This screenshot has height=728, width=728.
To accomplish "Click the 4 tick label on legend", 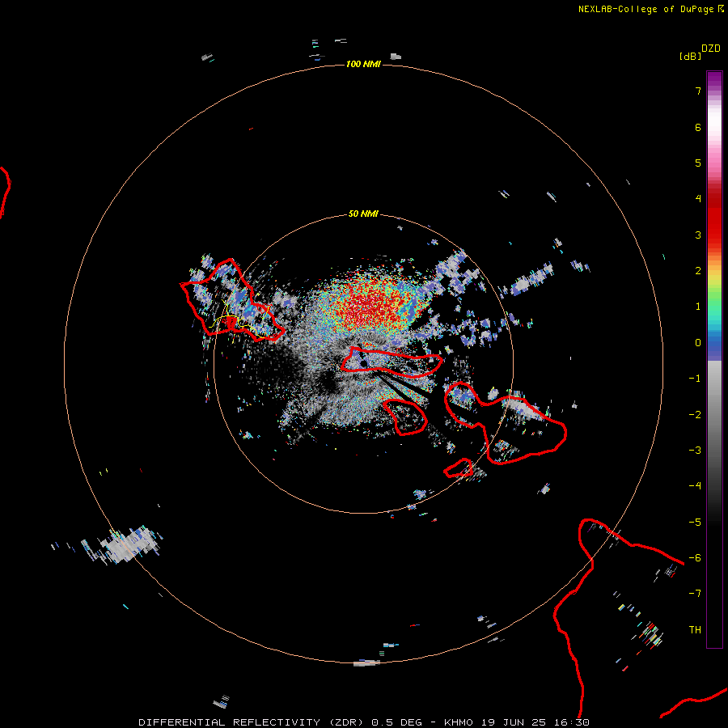I will (698, 199).
